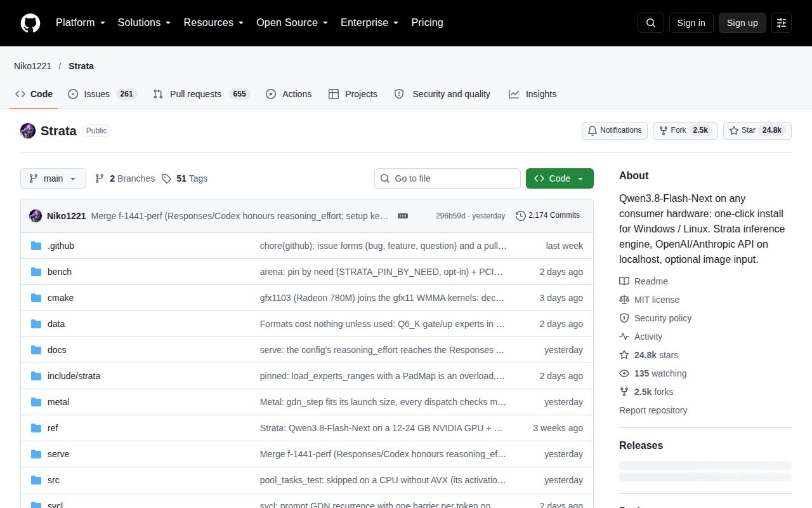
Task: Open the header appearance settings icon
Action: pyautogui.click(x=782, y=23)
